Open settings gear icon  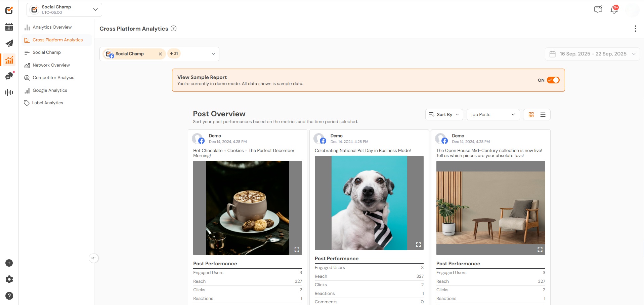pos(9,279)
